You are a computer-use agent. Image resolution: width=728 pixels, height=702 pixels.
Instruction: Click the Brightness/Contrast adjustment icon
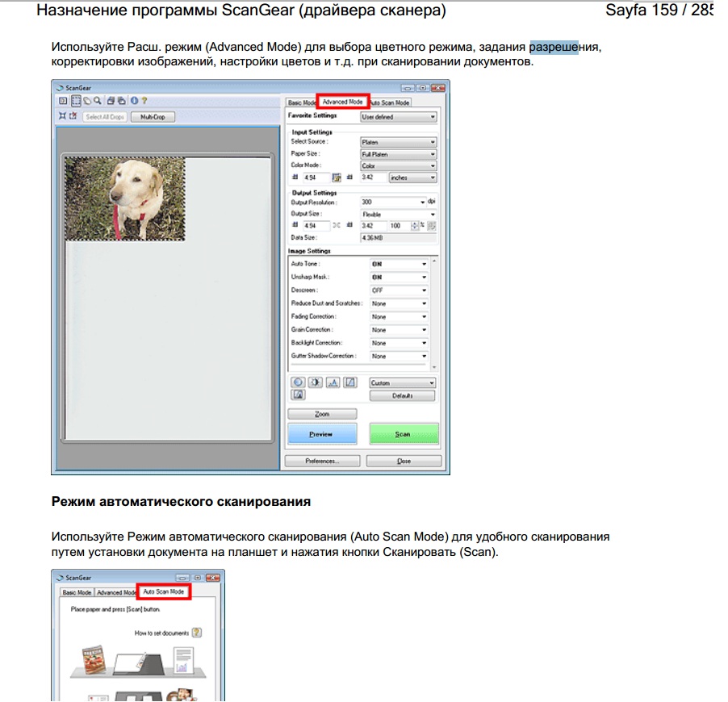[316, 382]
